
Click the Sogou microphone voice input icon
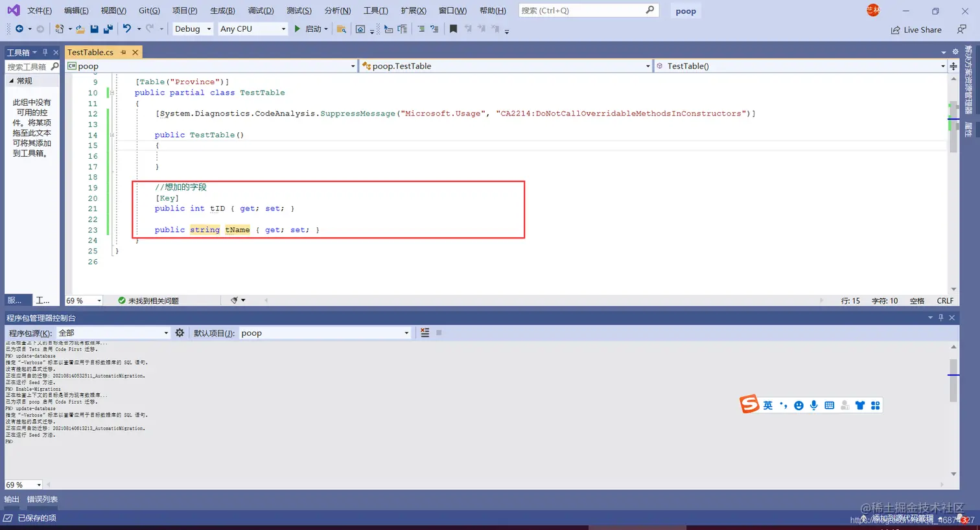pos(814,406)
